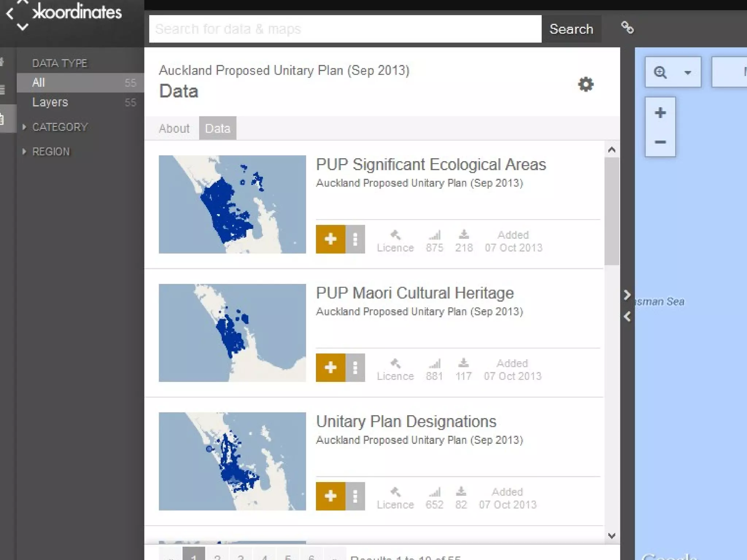Click the map zoom in plus
This screenshot has height=560, width=747.
[660, 113]
